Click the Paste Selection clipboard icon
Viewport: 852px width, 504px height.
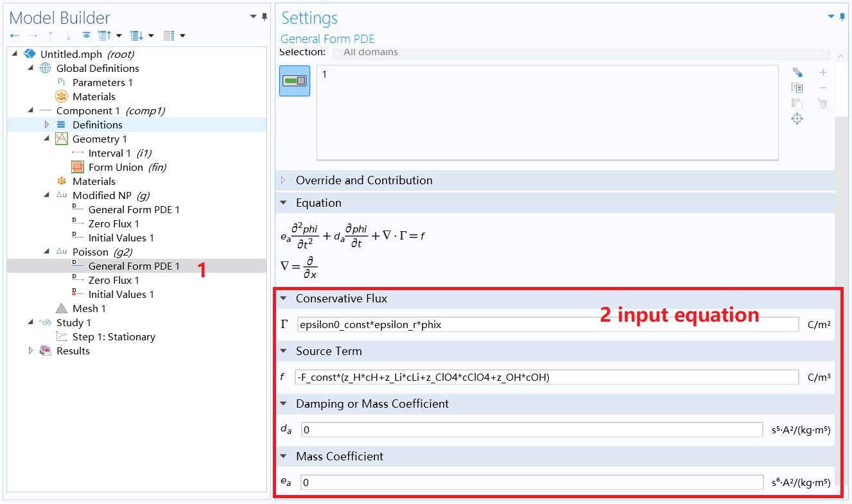(797, 103)
